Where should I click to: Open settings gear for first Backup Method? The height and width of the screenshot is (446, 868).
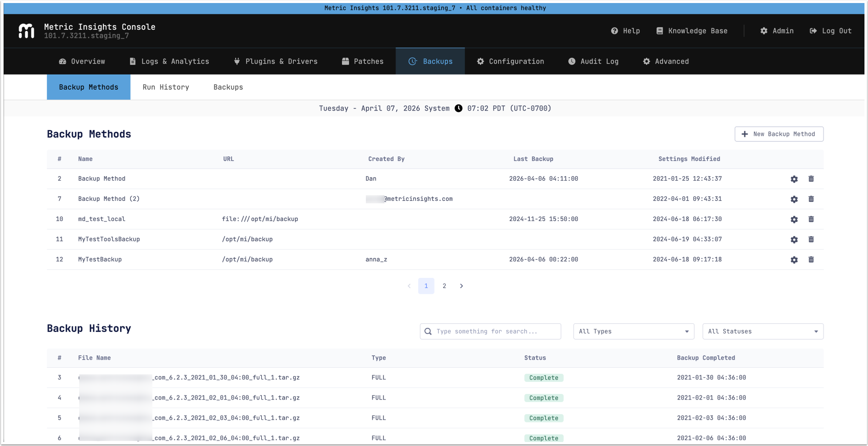[794, 179]
